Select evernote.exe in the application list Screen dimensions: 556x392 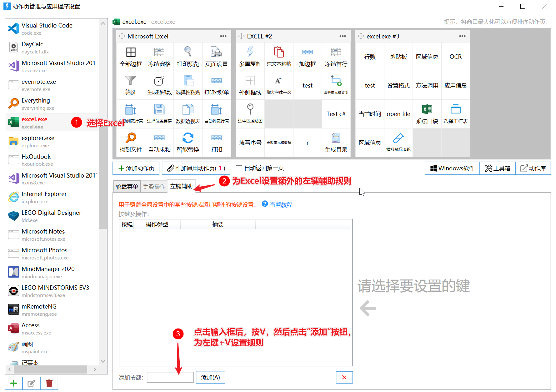[x=53, y=85]
